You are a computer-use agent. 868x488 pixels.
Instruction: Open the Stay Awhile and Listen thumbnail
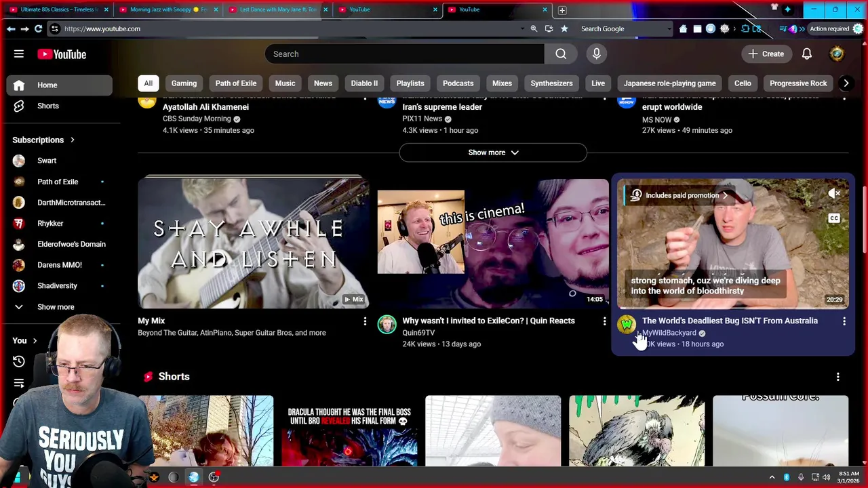pos(254,244)
